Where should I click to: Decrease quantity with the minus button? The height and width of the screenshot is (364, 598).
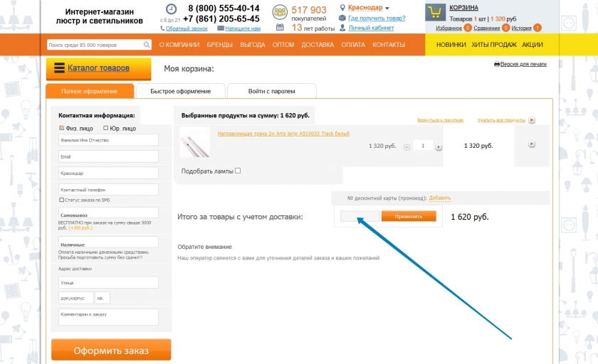click(x=407, y=147)
